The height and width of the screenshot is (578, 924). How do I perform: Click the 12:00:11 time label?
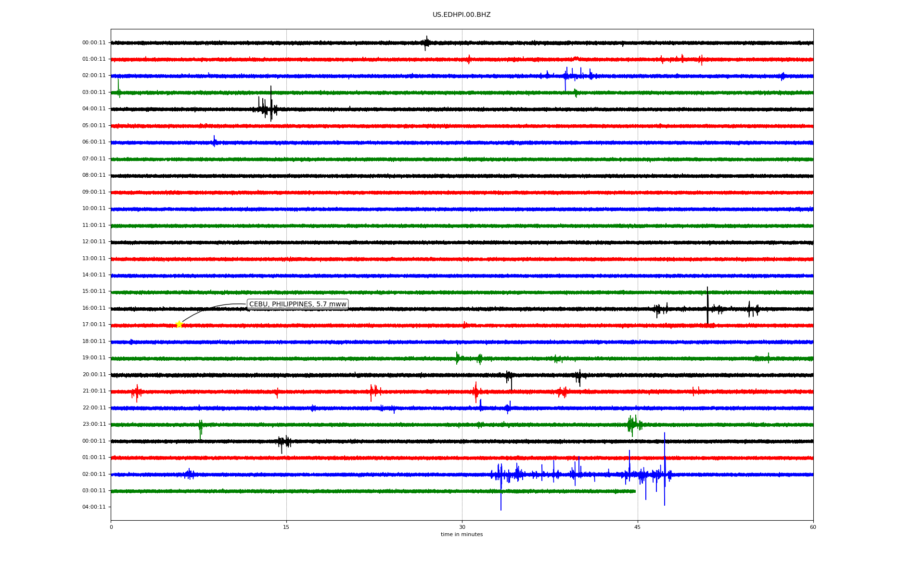pyautogui.click(x=94, y=241)
